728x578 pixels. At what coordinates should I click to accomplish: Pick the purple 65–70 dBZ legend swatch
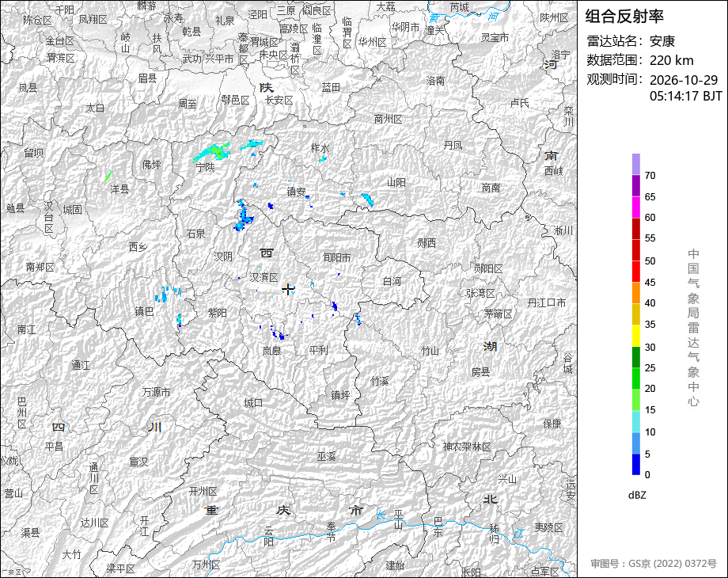(636, 185)
